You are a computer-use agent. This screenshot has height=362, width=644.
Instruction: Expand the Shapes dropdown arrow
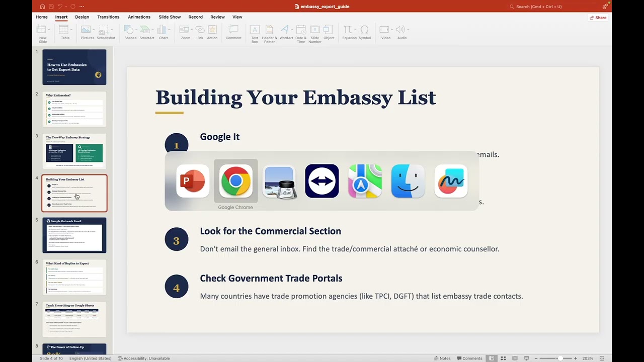pos(136,30)
